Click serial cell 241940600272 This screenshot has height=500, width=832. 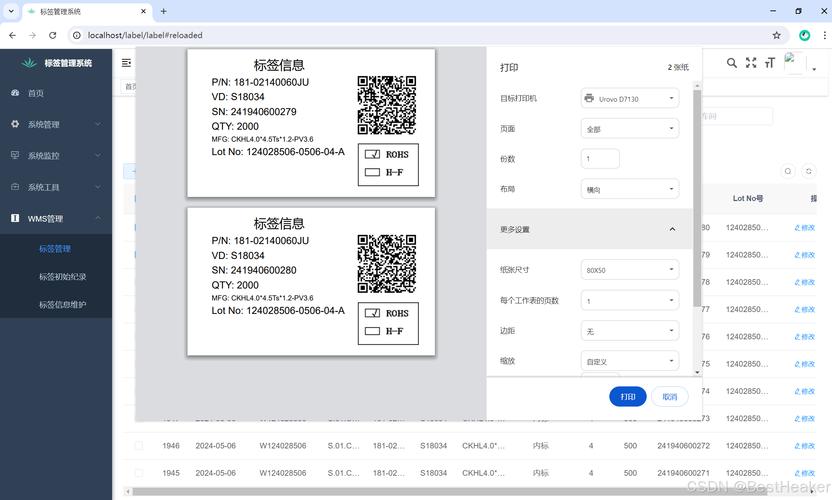(683, 446)
